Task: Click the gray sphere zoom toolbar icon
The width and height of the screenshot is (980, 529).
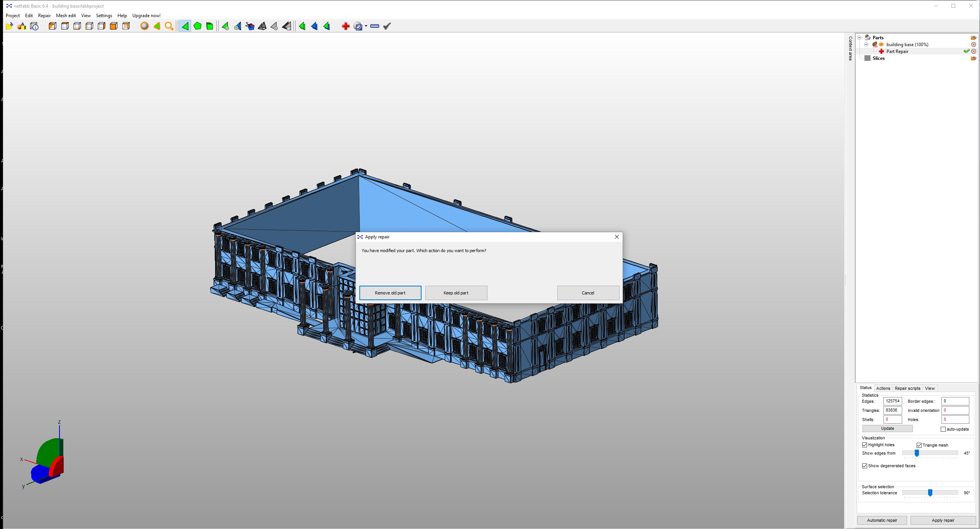Action: coord(145,26)
